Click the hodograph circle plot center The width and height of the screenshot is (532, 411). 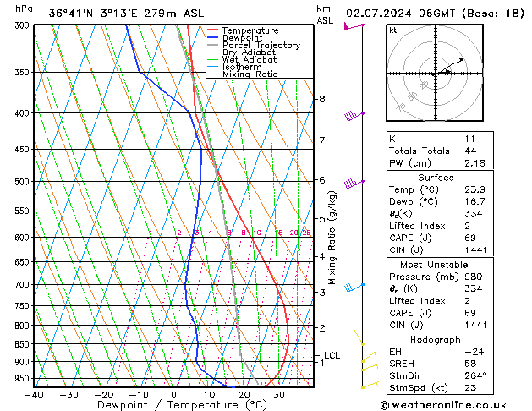434,74
